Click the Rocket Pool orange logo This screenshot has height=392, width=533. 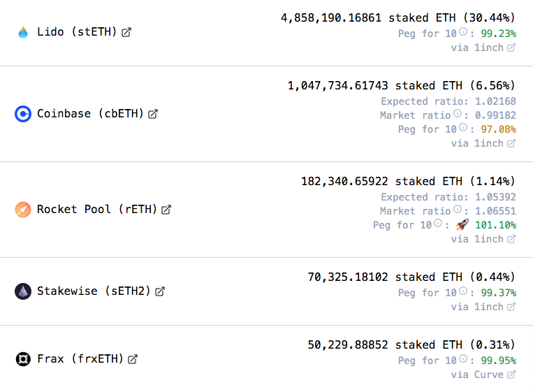[x=23, y=210]
